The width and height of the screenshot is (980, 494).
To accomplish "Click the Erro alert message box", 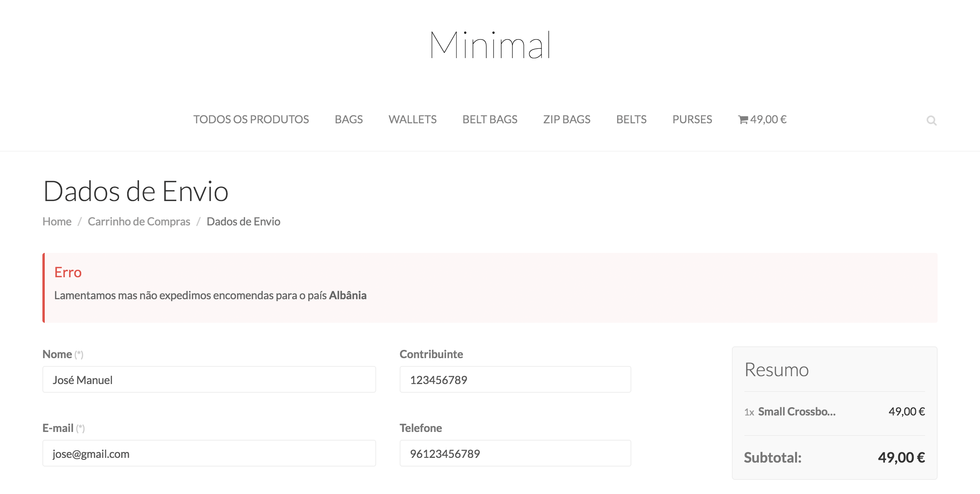I will [490, 288].
